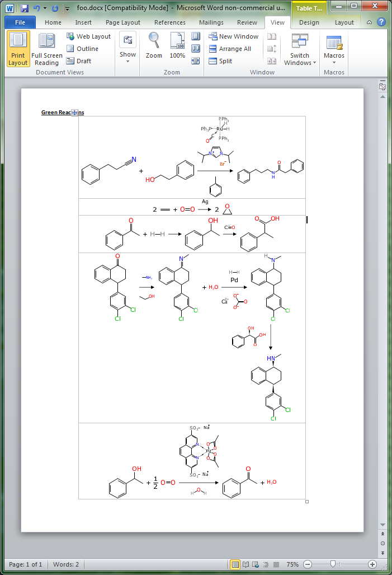Open Word Help question mark icon
392x575 pixels.
381,22
